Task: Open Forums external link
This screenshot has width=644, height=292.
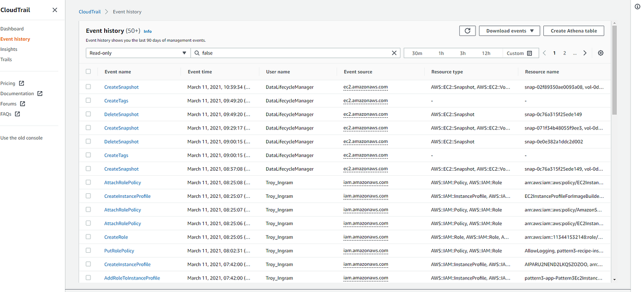Action: [x=13, y=104]
